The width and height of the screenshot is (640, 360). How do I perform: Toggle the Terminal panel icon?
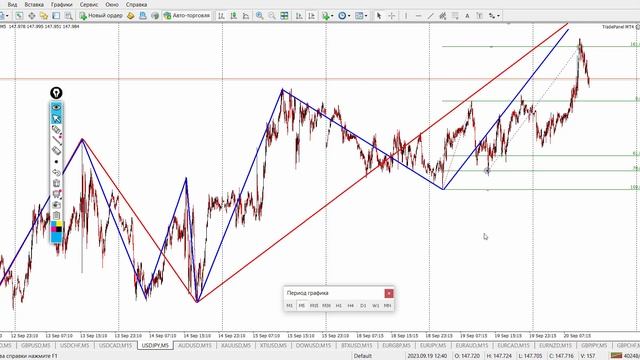56,16
